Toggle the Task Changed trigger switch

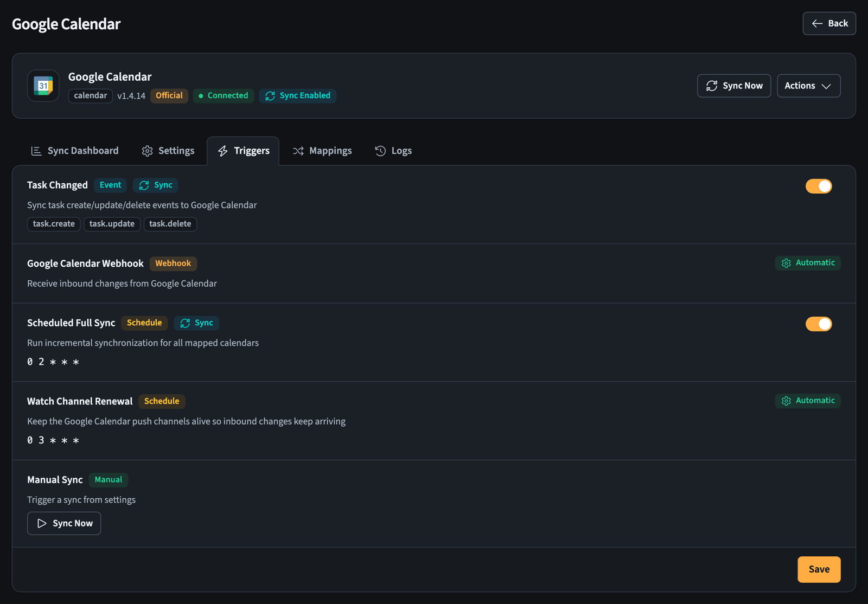(x=819, y=186)
